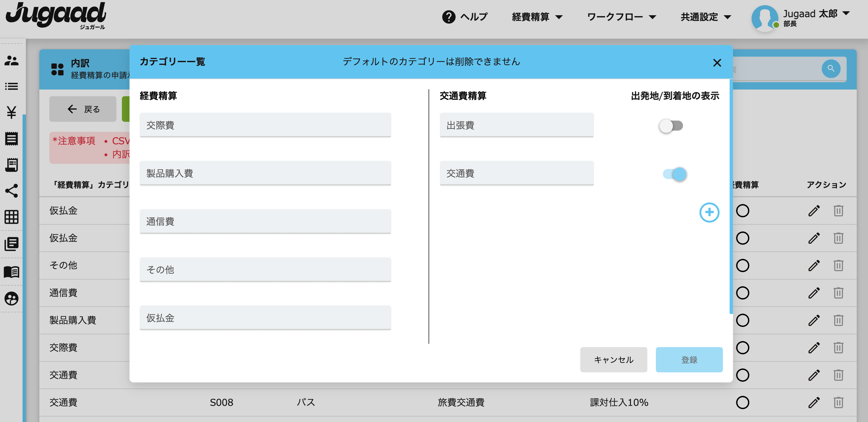868x422 pixels.
Task: Select the circle in first 仮払金 row
Action: point(742,211)
